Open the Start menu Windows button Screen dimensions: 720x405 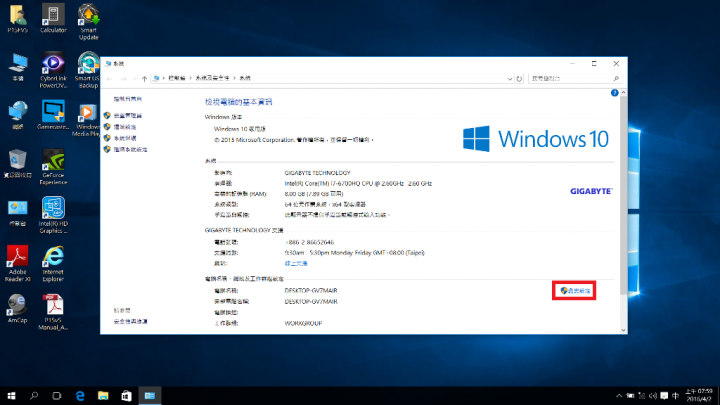coord(11,395)
